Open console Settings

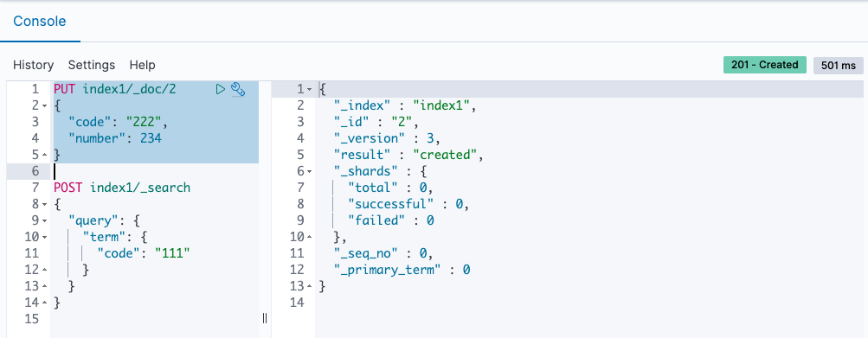[92, 65]
